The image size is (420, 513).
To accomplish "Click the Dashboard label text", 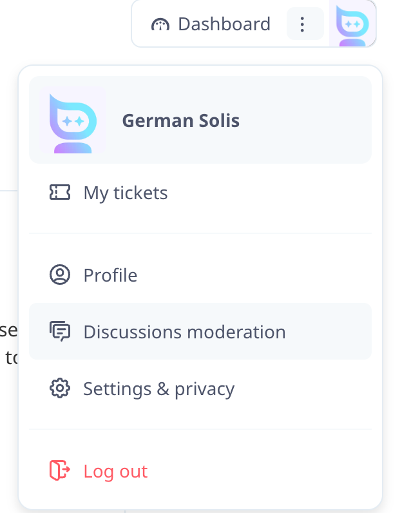I will pyautogui.click(x=224, y=24).
